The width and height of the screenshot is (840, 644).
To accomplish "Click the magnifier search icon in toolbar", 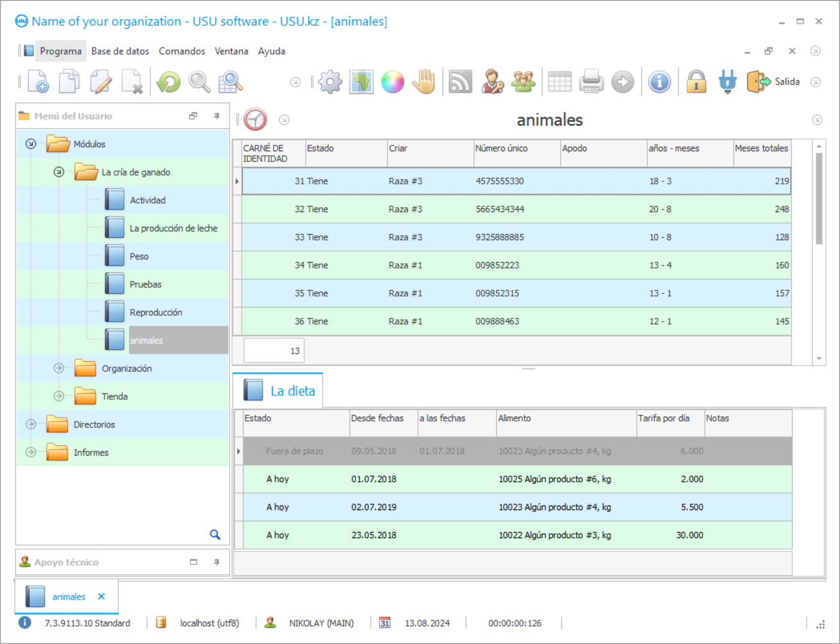I will pyautogui.click(x=199, y=82).
